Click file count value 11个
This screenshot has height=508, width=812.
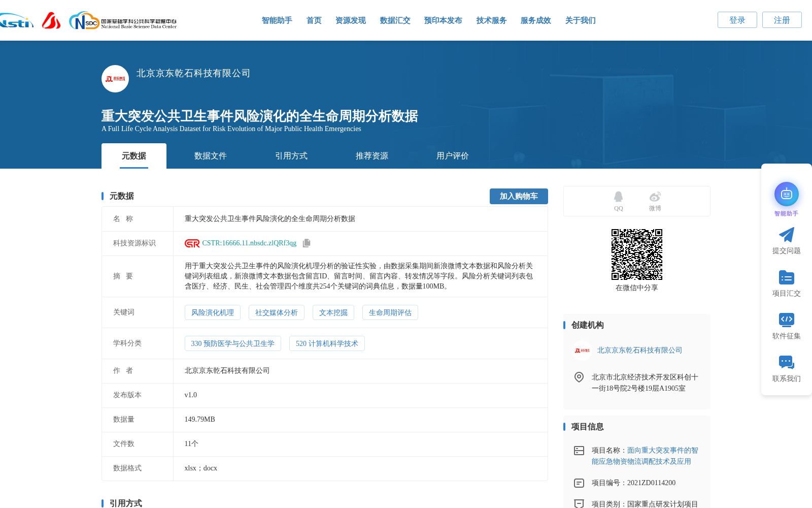(191, 444)
